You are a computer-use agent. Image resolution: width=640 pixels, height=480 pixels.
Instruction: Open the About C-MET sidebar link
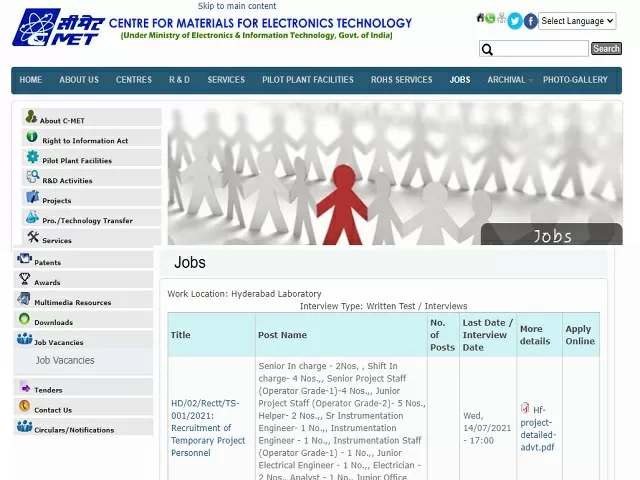click(x=62, y=120)
